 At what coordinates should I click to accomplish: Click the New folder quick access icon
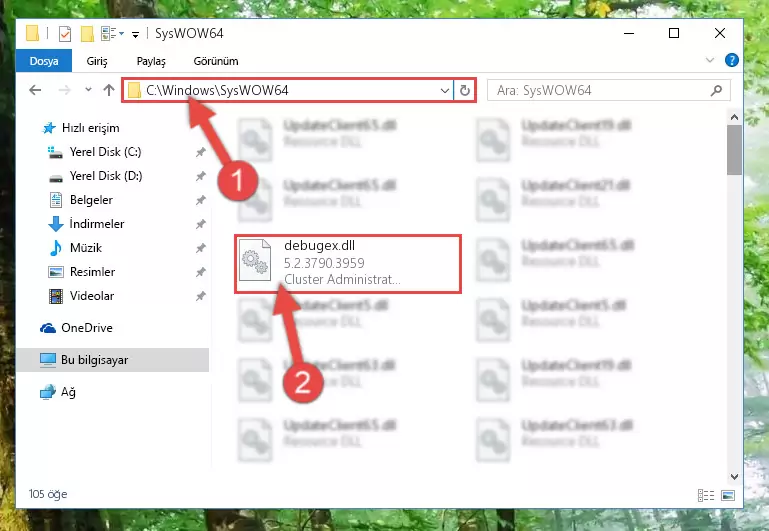(x=87, y=34)
